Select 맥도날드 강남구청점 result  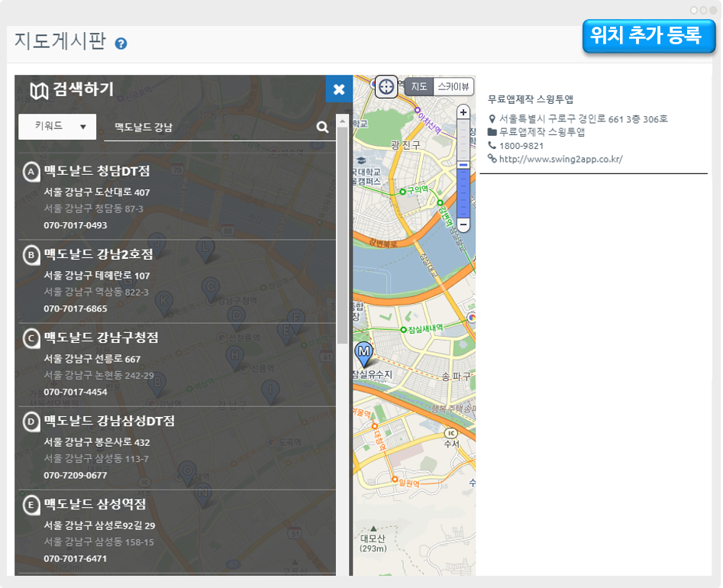[101, 338]
